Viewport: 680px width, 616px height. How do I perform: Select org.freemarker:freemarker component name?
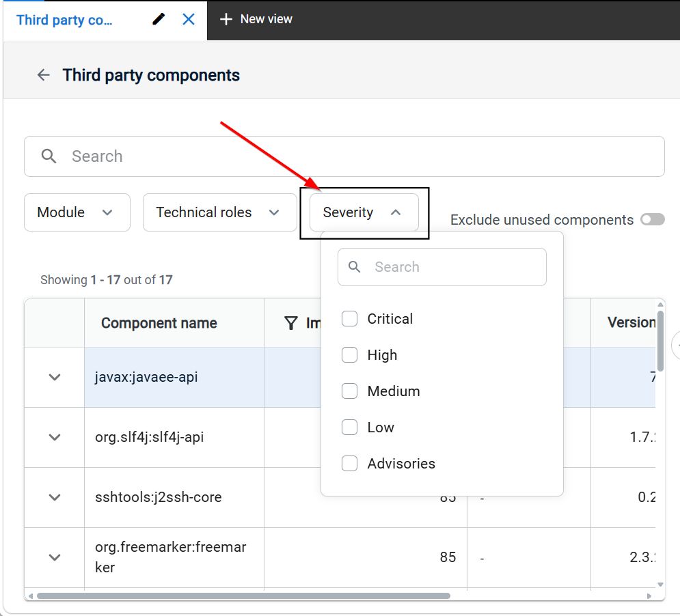pos(170,557)
